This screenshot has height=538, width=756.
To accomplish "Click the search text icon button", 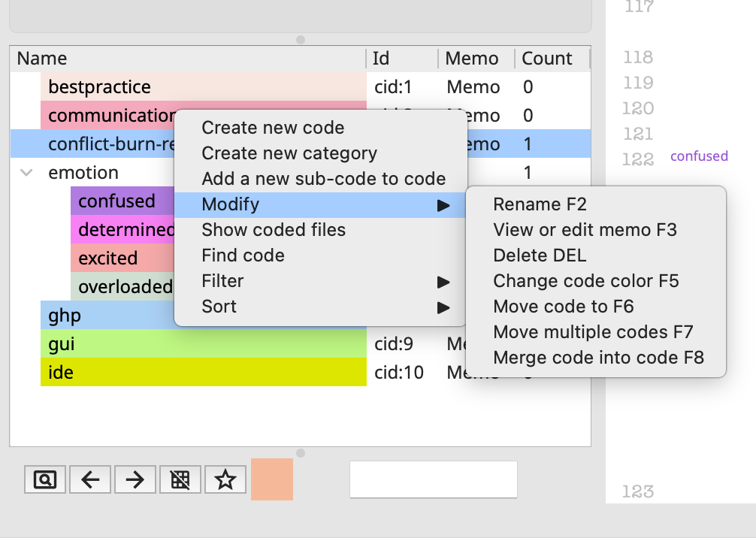I will tap(45, 479).
